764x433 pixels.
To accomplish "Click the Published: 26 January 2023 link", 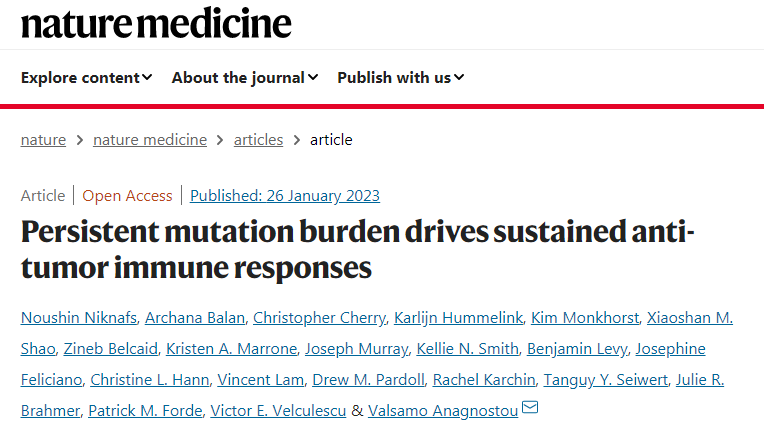I will [x=285, y=196].
